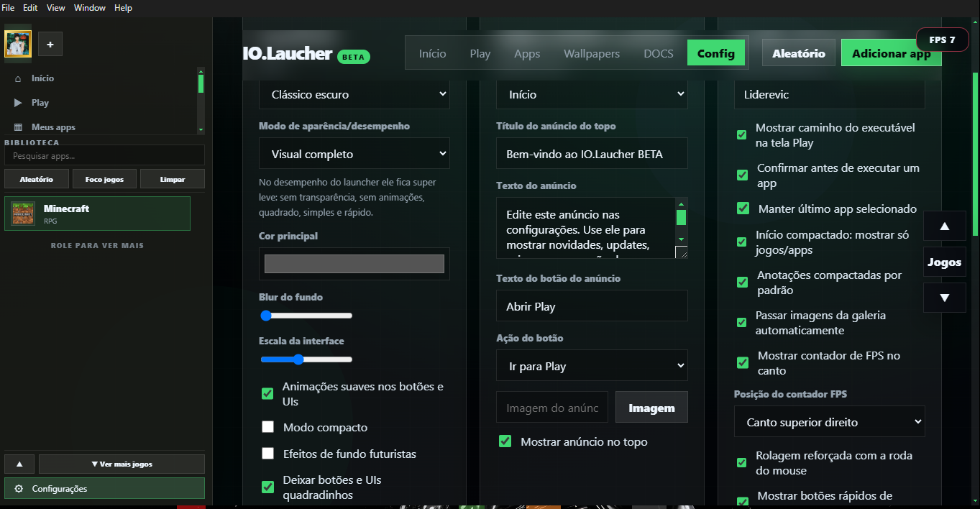Screen dimensions: 980x509
Task: Click the Jogos quick button
Action: click(944, 262)
